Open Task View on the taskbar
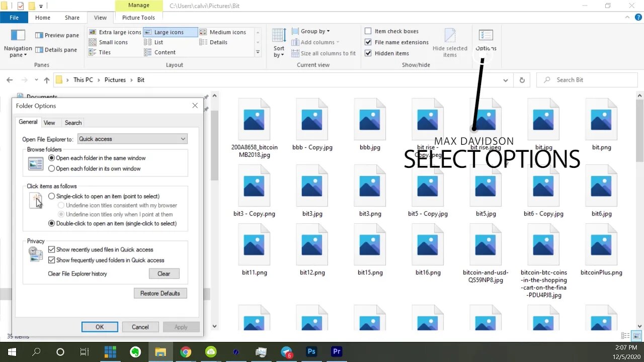 (x=85, y=352)
